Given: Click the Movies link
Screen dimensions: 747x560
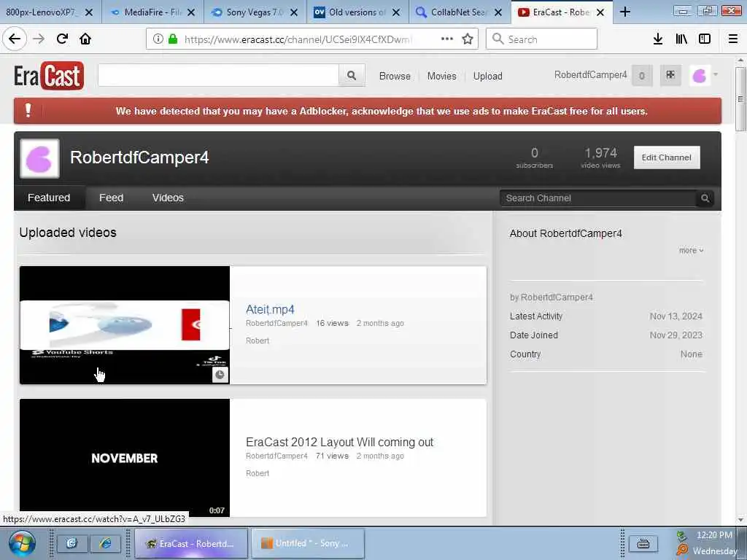Looking at the screenshot, I should pos(441,76).
